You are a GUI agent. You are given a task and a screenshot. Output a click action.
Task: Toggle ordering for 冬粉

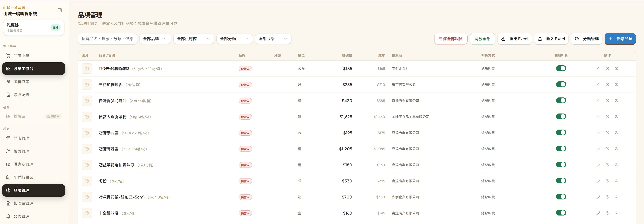click(x=561, y=181)
